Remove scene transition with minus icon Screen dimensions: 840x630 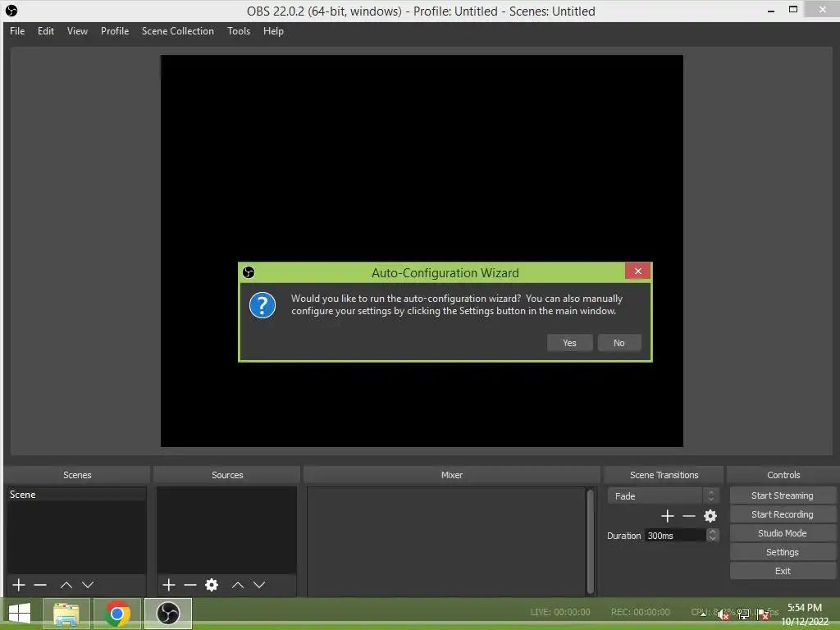(x=689, y=516)
